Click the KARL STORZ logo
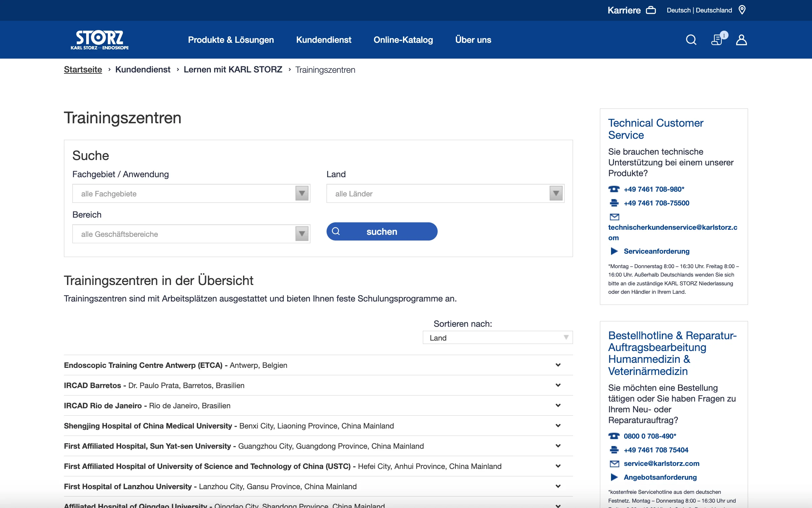Viewport: 812px width, 508px height. tap(100, 40)
